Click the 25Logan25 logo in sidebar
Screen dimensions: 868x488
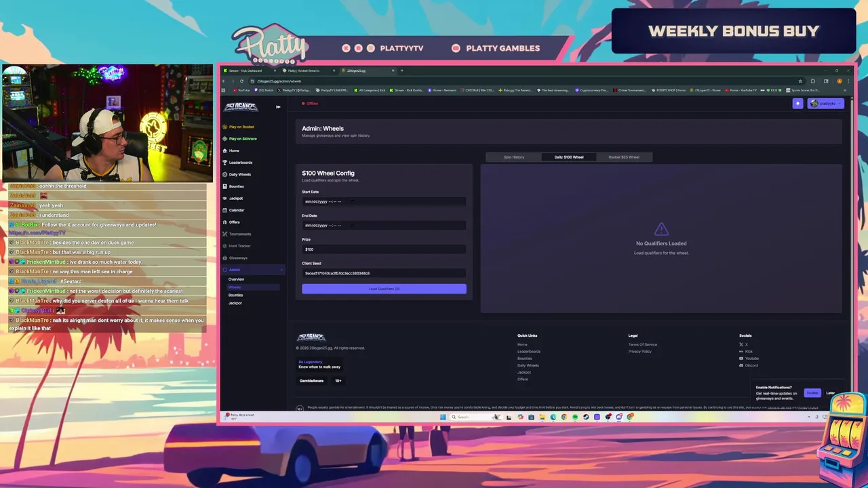pos(241,106)
